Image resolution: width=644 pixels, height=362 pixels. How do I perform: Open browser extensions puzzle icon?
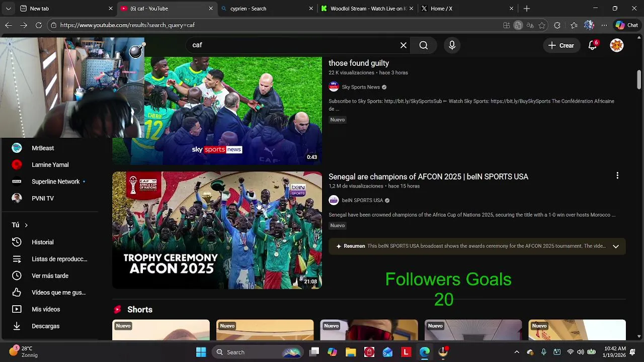[557, 25]
